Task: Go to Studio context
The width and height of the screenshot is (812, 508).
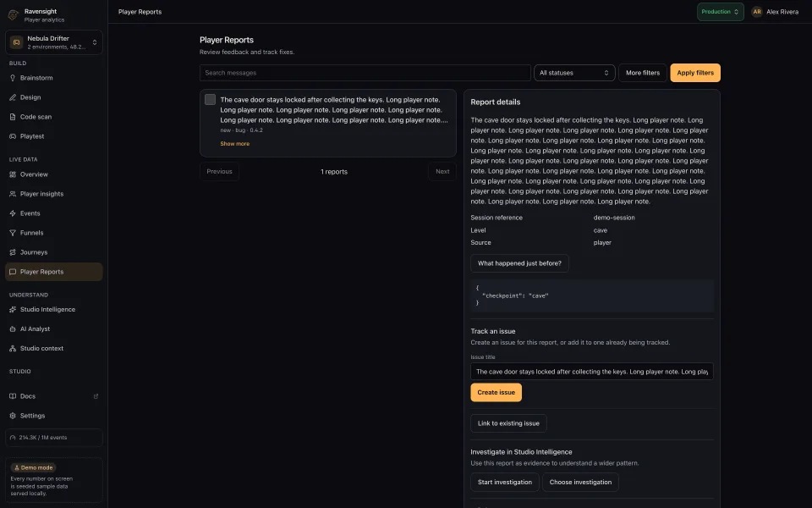Action: coord(54,348)
